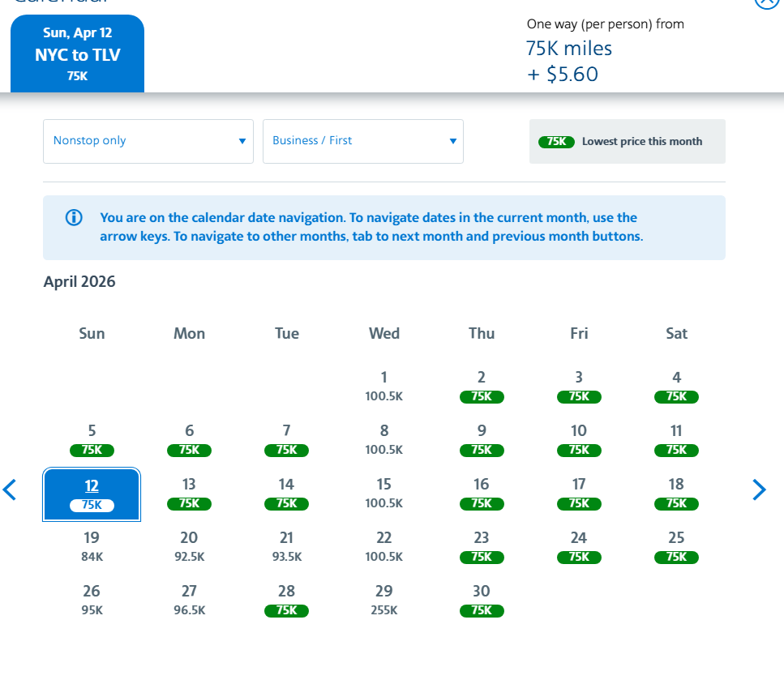Select April 21 priced at 93.5K
This screenshot has width=784, height=684.
[x=286, y=546]
